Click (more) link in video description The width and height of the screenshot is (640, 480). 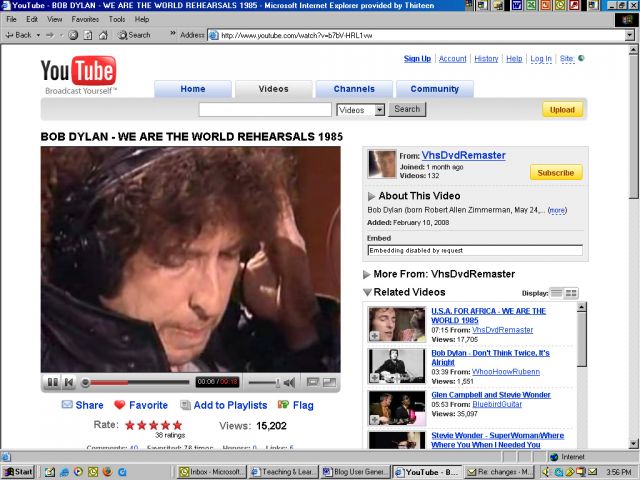[557, 210]
